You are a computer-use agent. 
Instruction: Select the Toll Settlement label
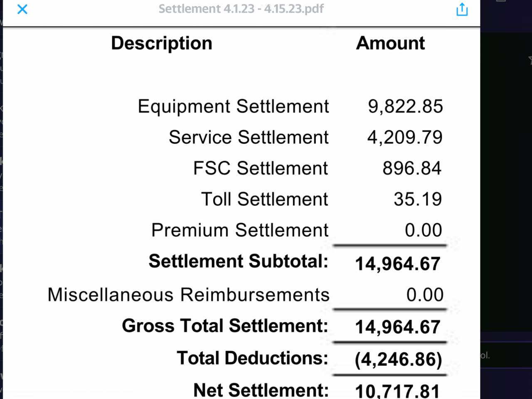pyautogui.click(x=265, y=199)
